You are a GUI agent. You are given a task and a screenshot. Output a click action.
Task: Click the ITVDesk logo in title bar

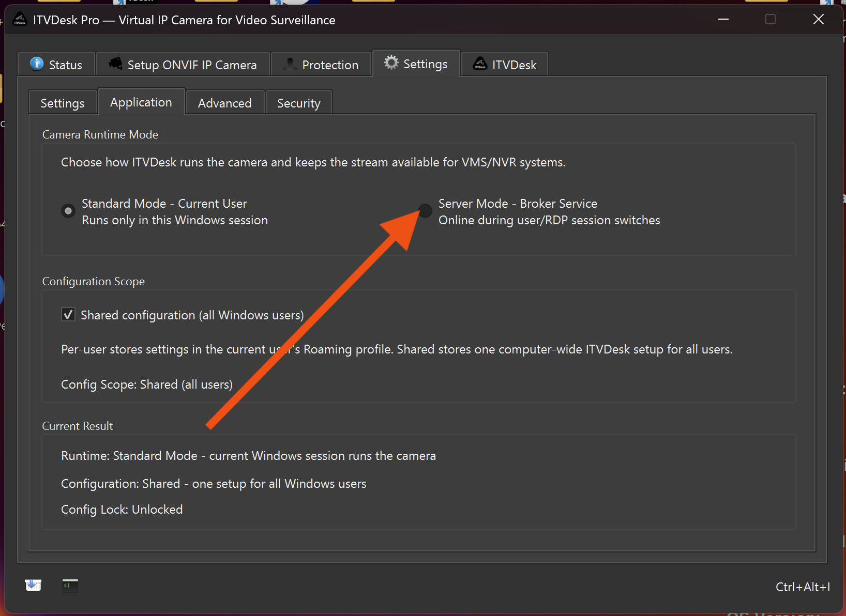pos(20,20)
